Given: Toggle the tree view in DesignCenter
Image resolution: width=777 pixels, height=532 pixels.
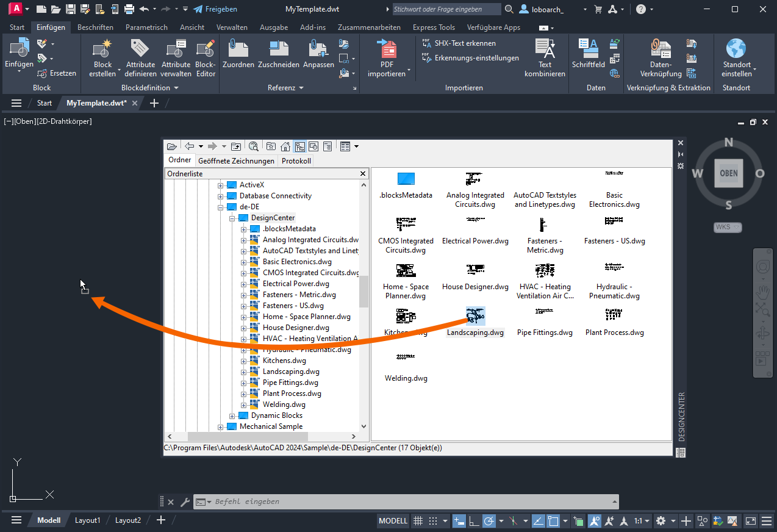Looking at the screenshot, I should [x=299, y=146].
